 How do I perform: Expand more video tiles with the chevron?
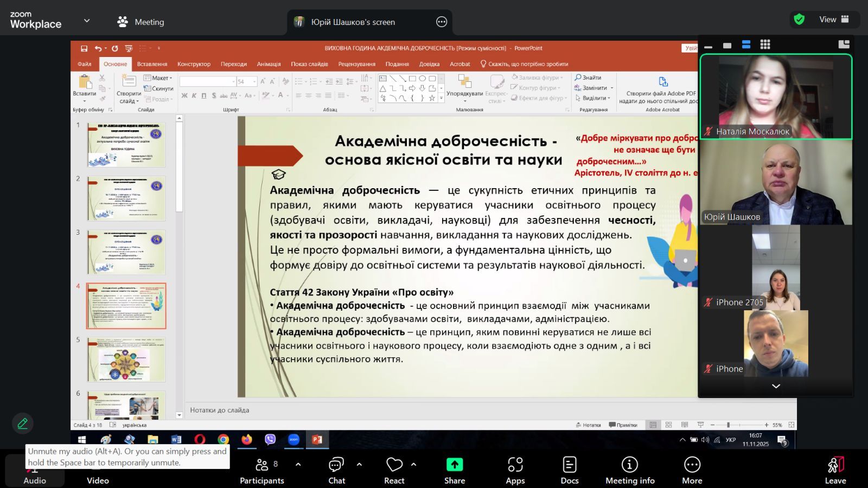tap(776, 386)
